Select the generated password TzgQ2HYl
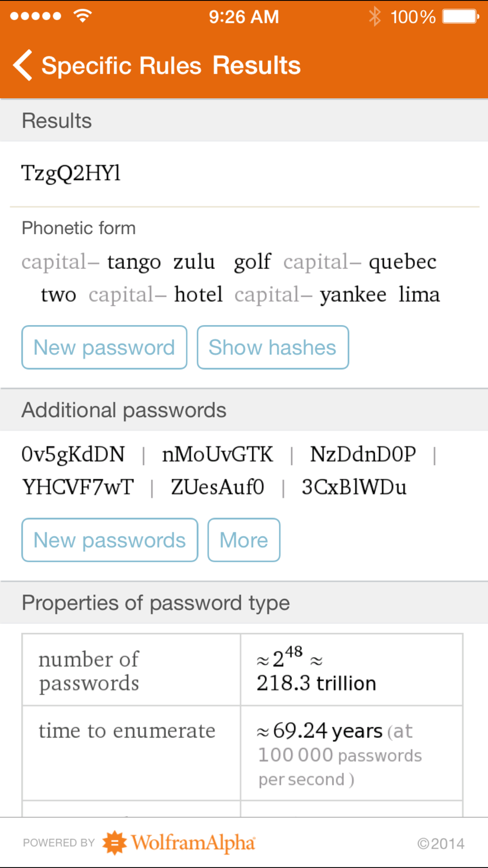Viewport: 488px width, 868px height. (x=71, y=174)
